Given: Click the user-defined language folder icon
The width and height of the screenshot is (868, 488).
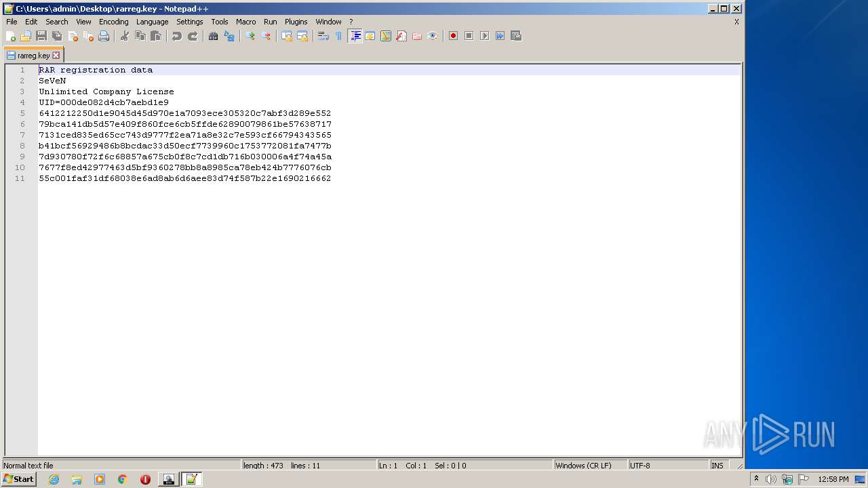Looking at the screenshot, I should (370, 36).
